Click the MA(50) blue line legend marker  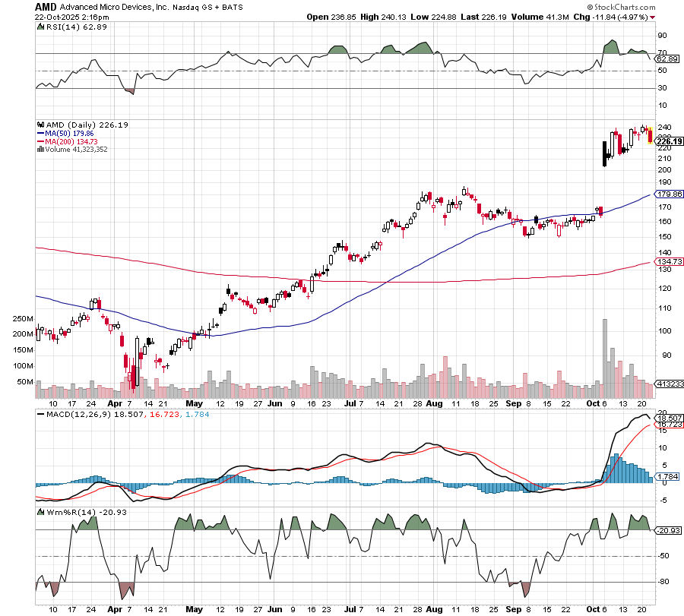(41, 133)
